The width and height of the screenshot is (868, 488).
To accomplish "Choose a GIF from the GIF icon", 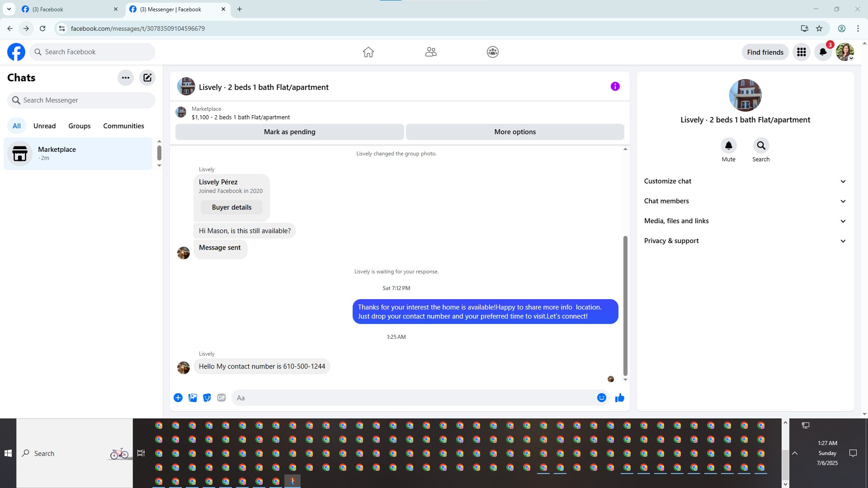I will pyautogui.click(x=221, y=398).
